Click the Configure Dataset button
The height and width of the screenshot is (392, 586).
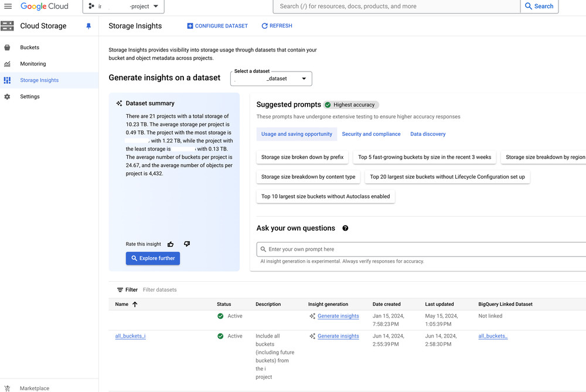click(x=217, y=26)
